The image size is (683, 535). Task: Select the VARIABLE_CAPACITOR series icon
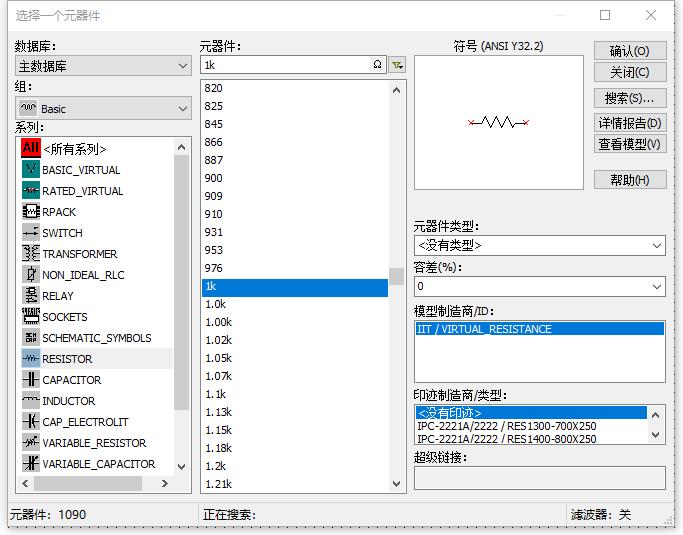point(31,464)
